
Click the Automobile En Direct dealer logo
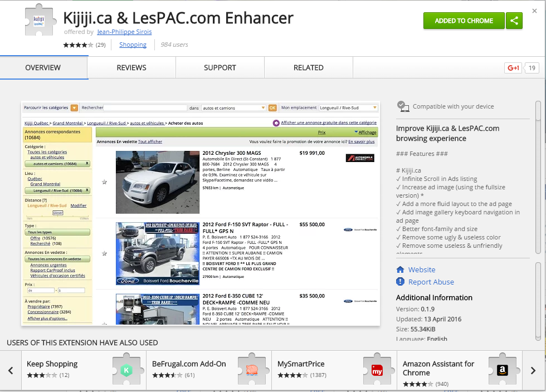click(x=360, y=158)
